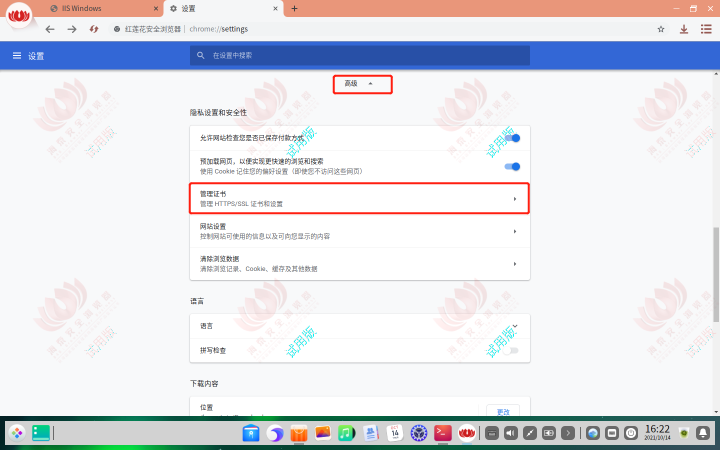Click the volume speaker tray icon
720x450 pixels.
(x=511, y=433)
